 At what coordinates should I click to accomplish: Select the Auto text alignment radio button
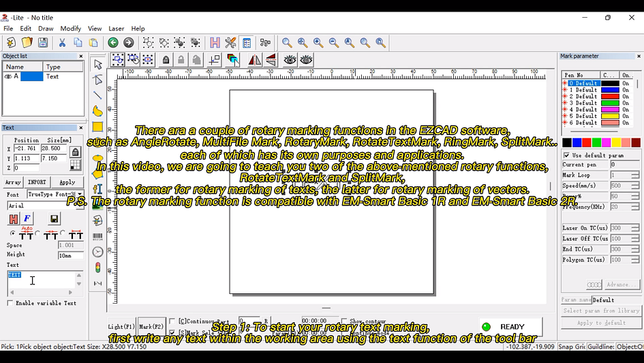point(13,233)
